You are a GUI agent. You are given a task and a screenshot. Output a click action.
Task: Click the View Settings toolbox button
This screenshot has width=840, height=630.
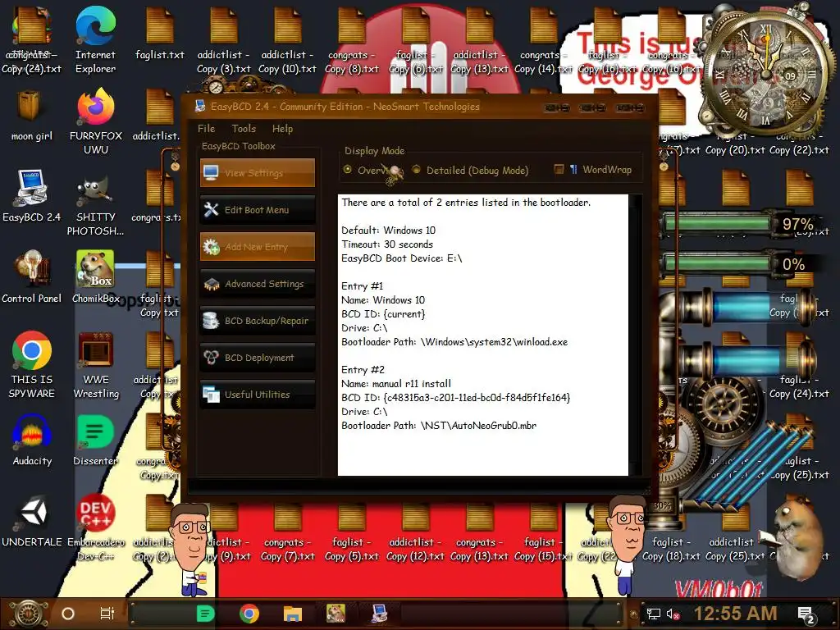258,173
